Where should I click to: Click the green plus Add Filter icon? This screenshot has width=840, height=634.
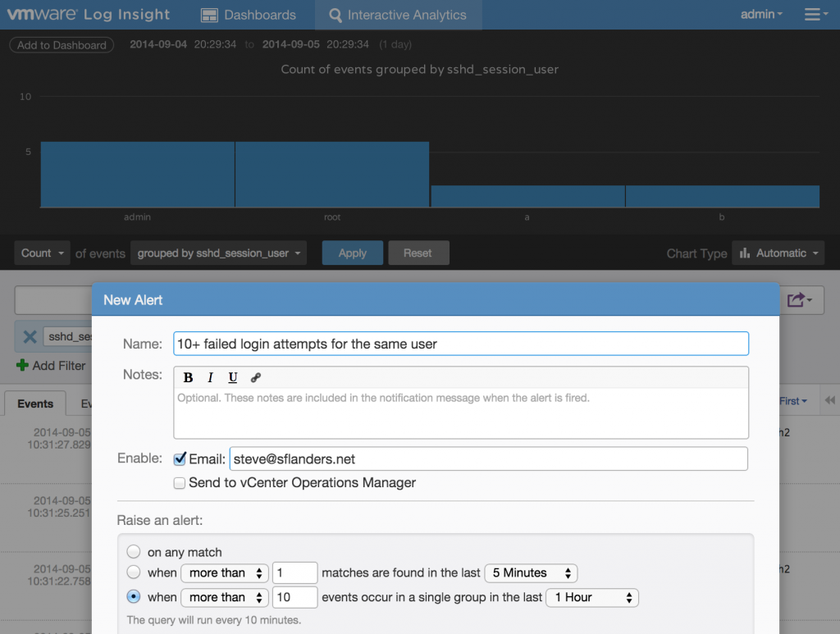pos(22,366)
